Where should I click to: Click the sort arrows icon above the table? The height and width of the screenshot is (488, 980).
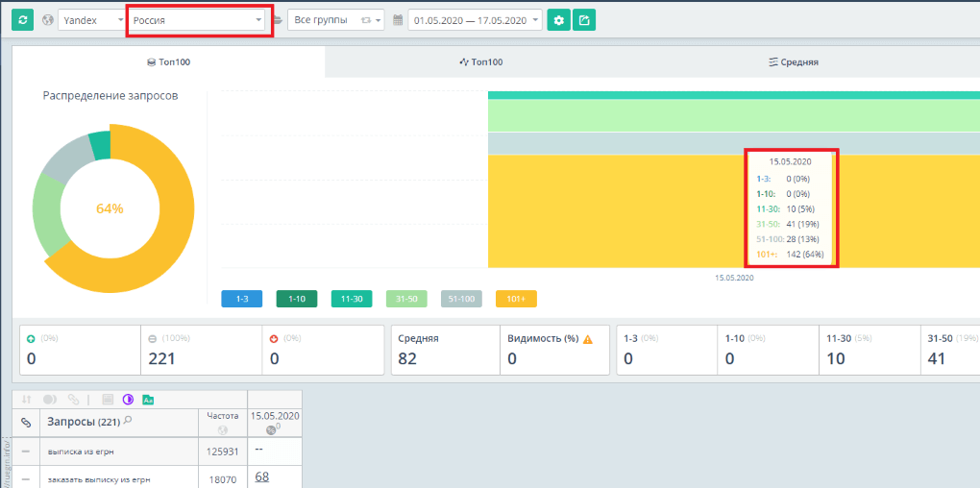[26, 400]
